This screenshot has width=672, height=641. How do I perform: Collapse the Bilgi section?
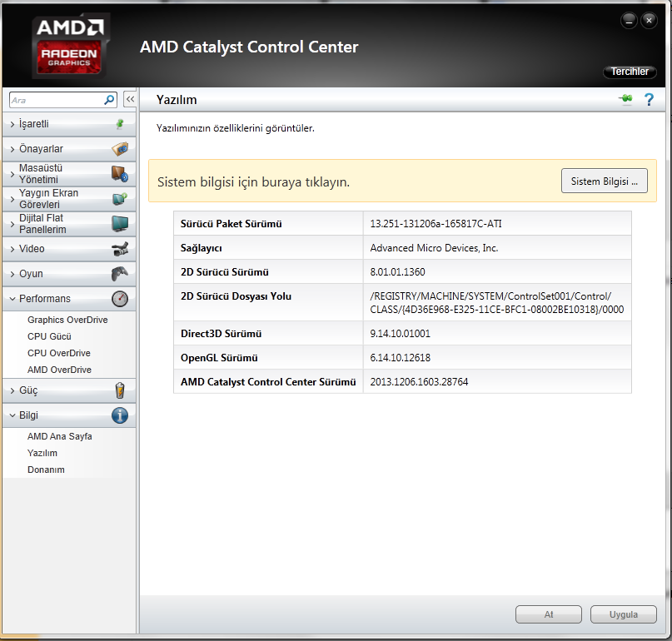point(69,415)
